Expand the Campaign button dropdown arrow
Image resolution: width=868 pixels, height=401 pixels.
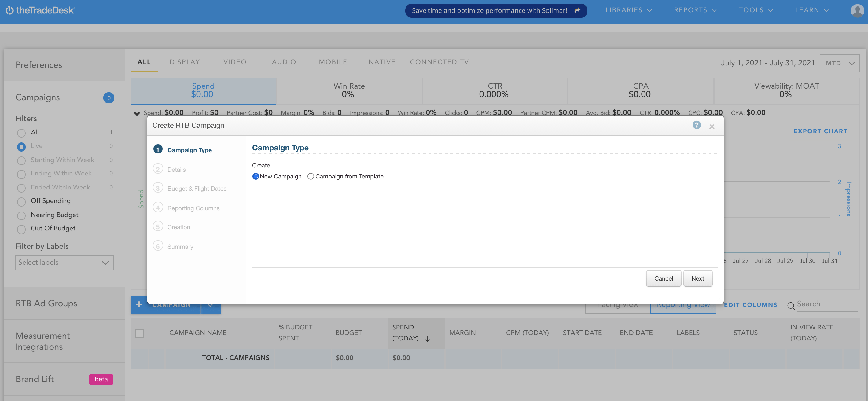click(211, 305)
